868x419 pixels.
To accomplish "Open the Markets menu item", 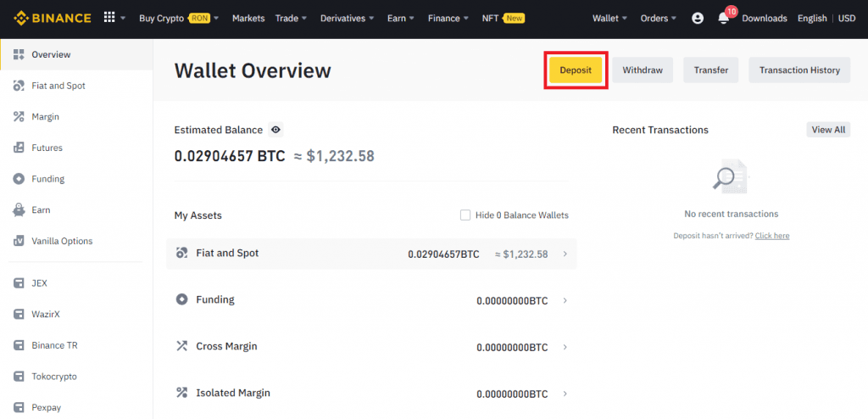I will coord(248,18).
